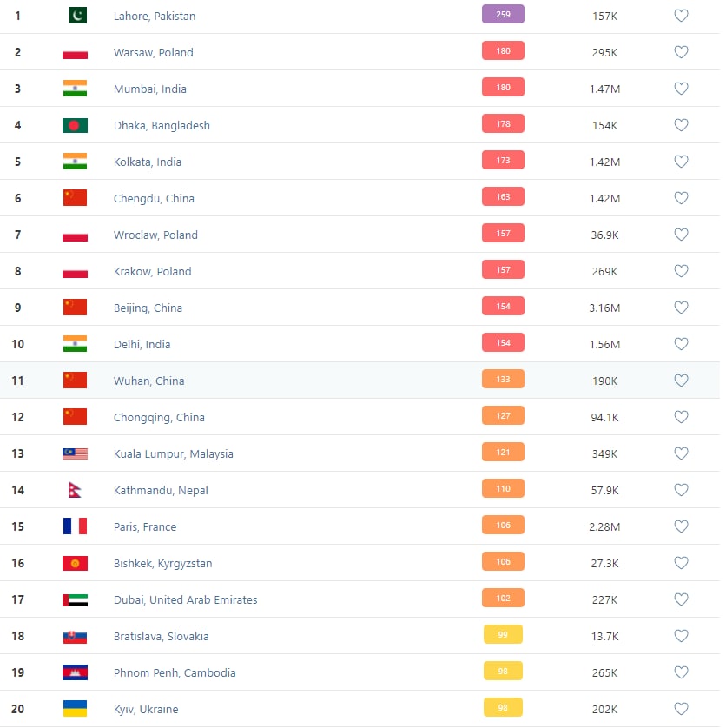Click the Nepal flag icon
The height and width of the screenshot is (728, 726).
pyautogui.click(x=75, y=490)
